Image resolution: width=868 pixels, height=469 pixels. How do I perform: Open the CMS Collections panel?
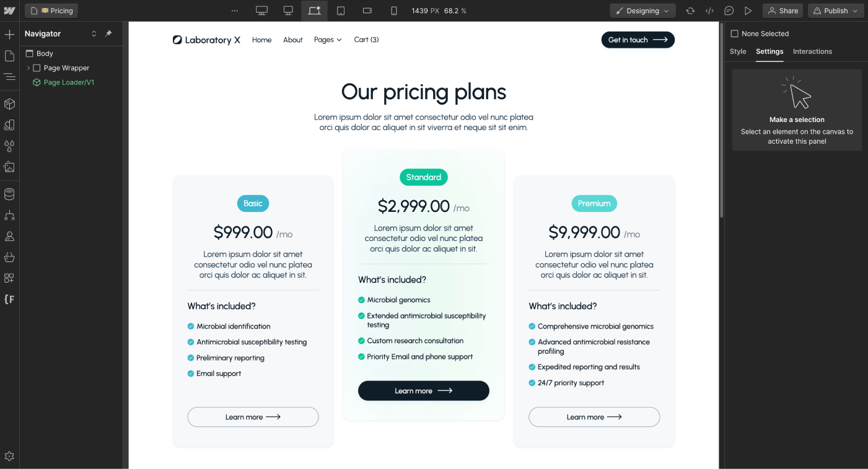[9, 193]
